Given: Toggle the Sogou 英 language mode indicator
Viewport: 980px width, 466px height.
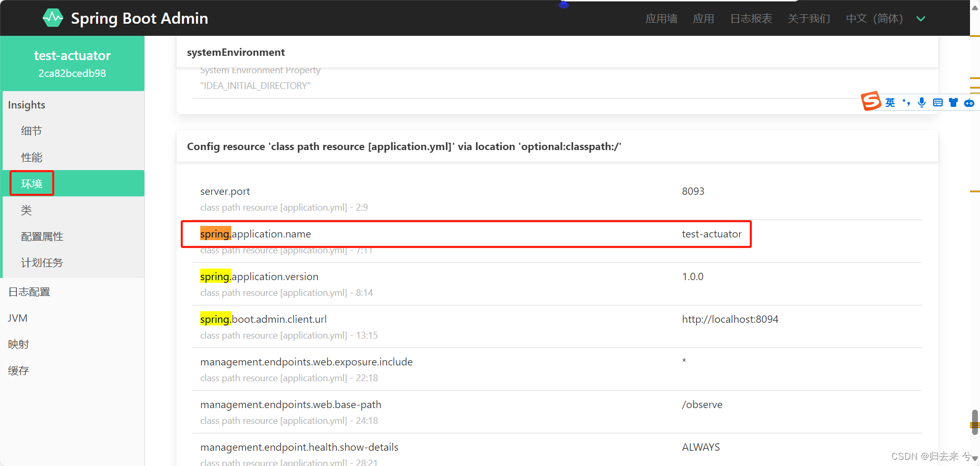Looking at the screenshot, I should (x=890, y=103).
